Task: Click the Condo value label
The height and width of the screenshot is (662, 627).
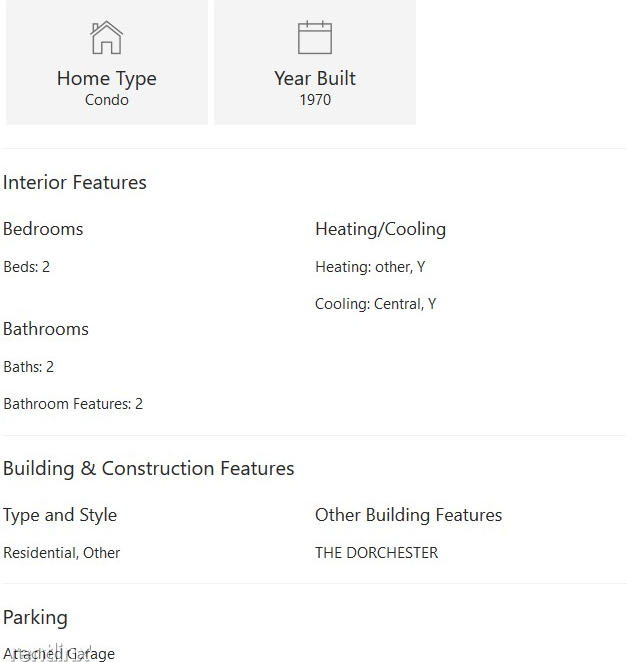Action: (106, 100)
